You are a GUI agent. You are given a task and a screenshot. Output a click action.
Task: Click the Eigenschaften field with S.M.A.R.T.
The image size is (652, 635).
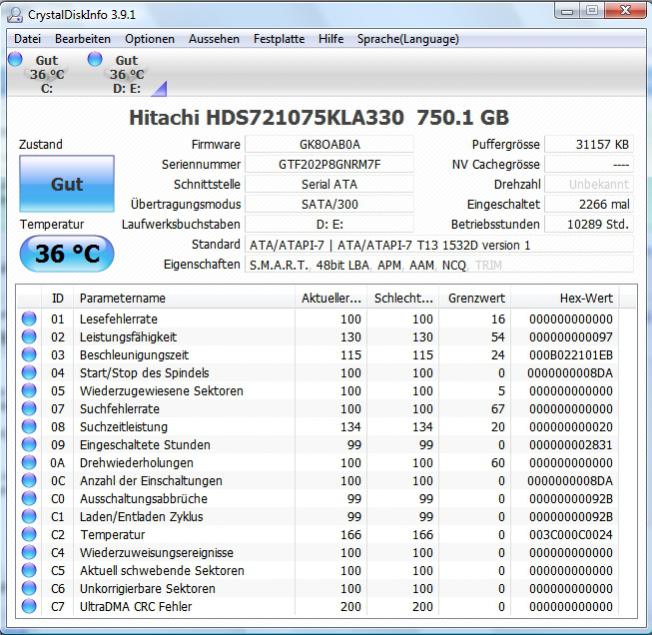click(439, 264)
